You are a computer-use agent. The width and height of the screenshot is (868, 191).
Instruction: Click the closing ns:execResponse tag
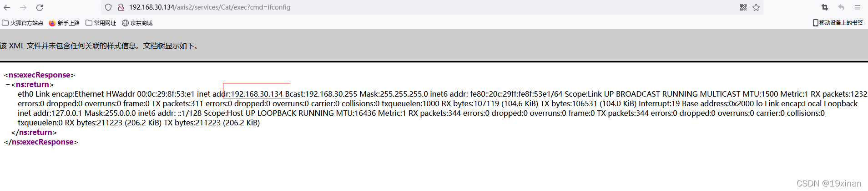pos(41,142)
